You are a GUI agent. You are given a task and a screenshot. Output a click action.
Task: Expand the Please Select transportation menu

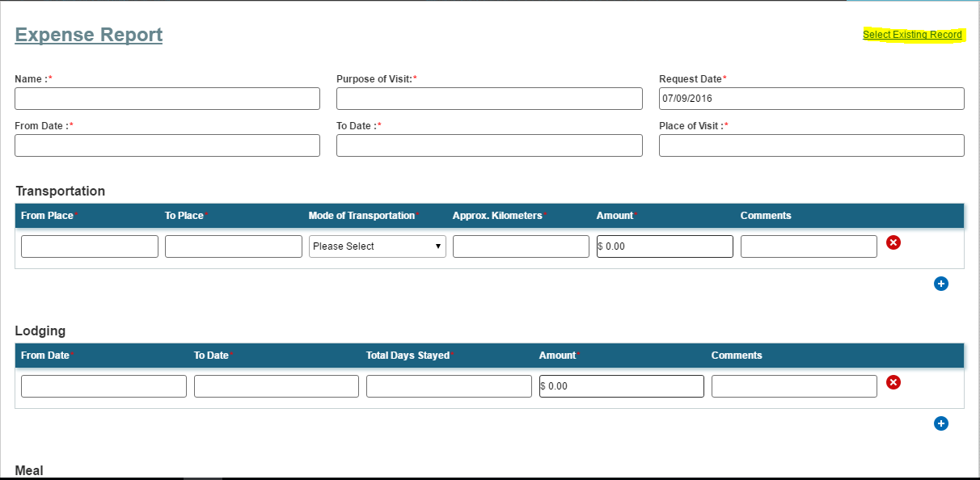tap(377, 246)
